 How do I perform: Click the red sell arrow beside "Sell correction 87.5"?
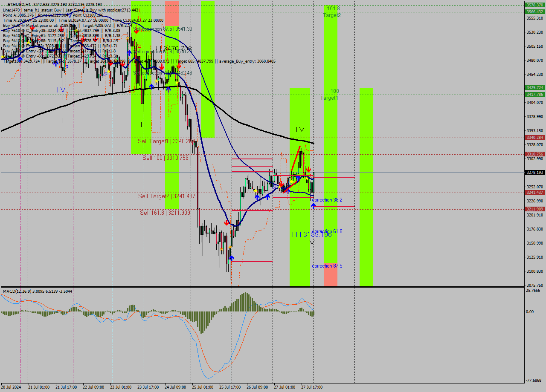coord(136,31)
